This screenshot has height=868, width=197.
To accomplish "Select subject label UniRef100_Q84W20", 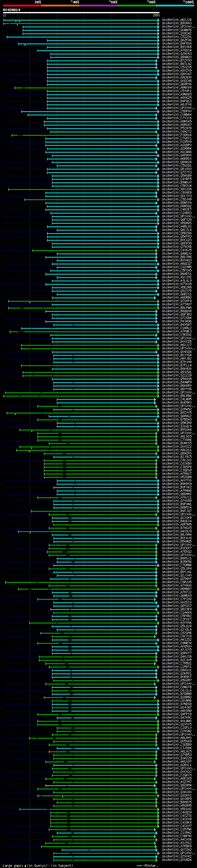I will (x=177, y=57).
